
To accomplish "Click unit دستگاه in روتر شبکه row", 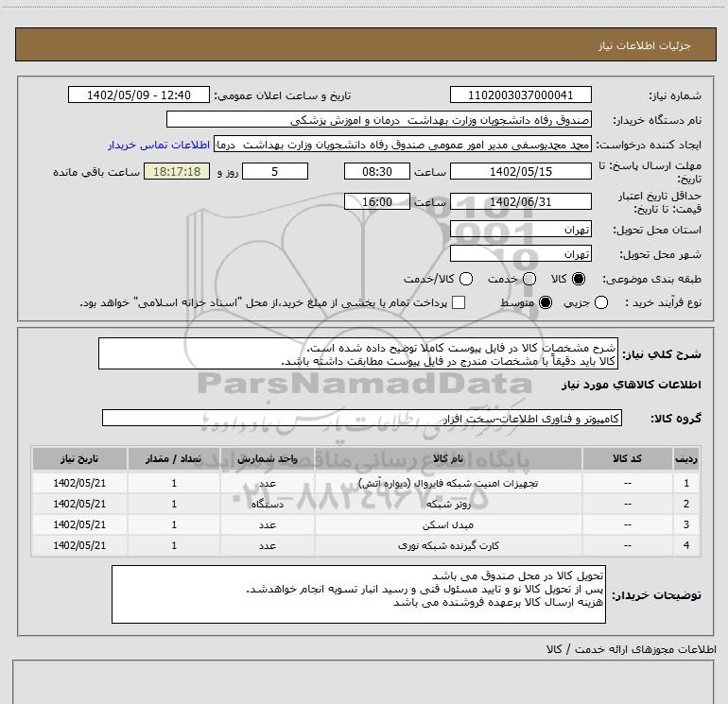I will click(x=268, y=504).
